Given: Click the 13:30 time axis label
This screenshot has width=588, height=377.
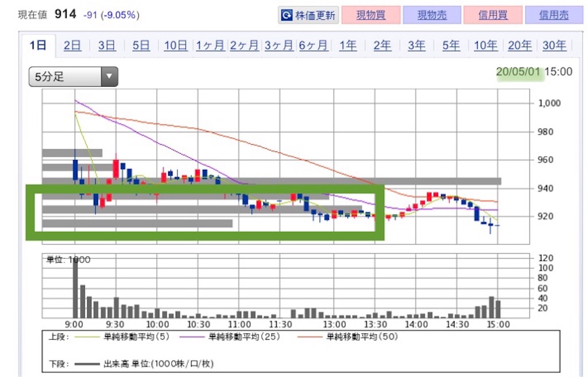Looking at the screenshot, I should tap(376, 324).
